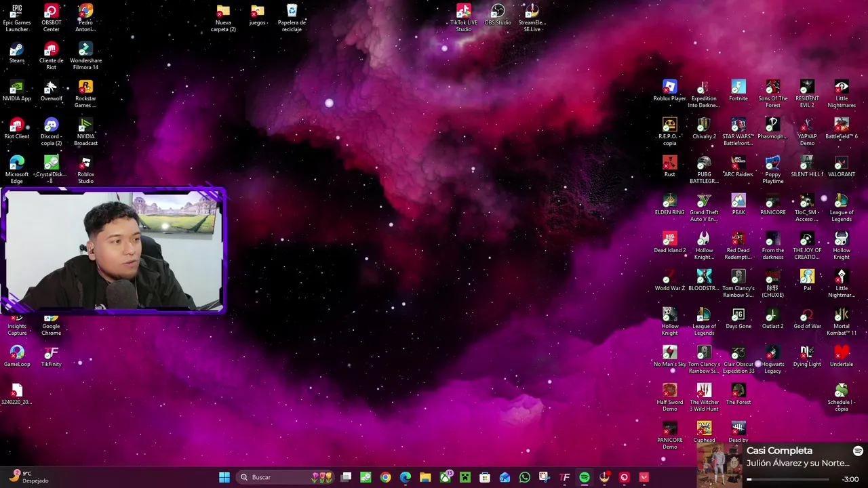Select Cliente de Riot desktop icon
Viewport: 868px width, 488px height.
51,56
